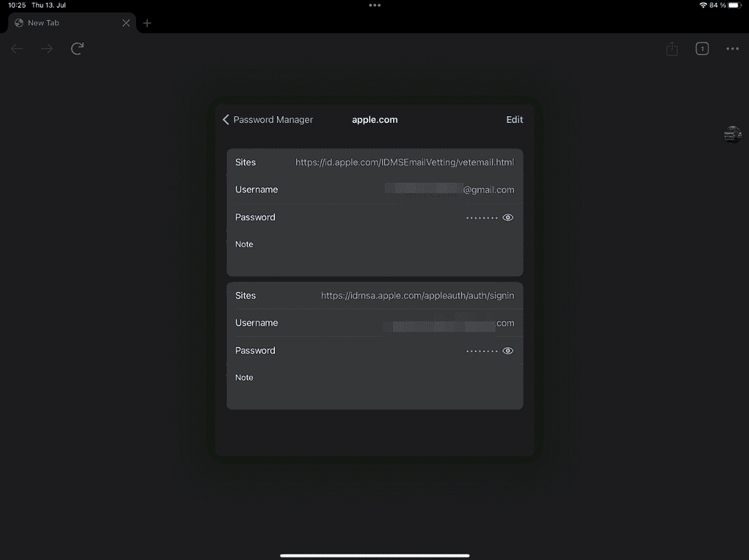Image resolution: width=749 pixels, height=560 pixels.
Task: Tap the home indicator bar at bottom
Action: (x=374, y=556)
